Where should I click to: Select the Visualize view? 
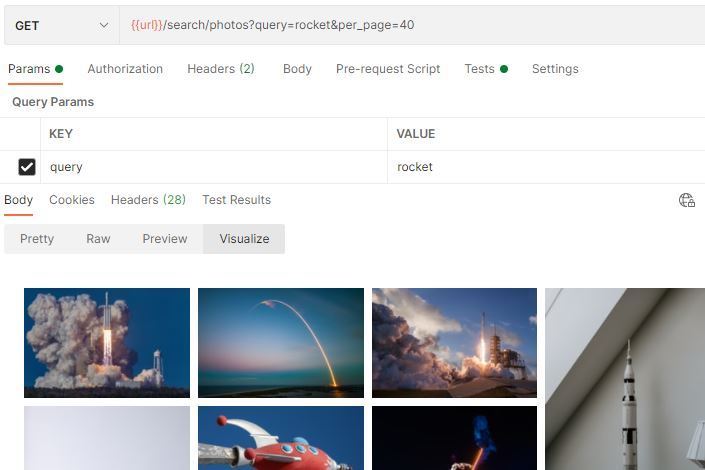point(244,239)
